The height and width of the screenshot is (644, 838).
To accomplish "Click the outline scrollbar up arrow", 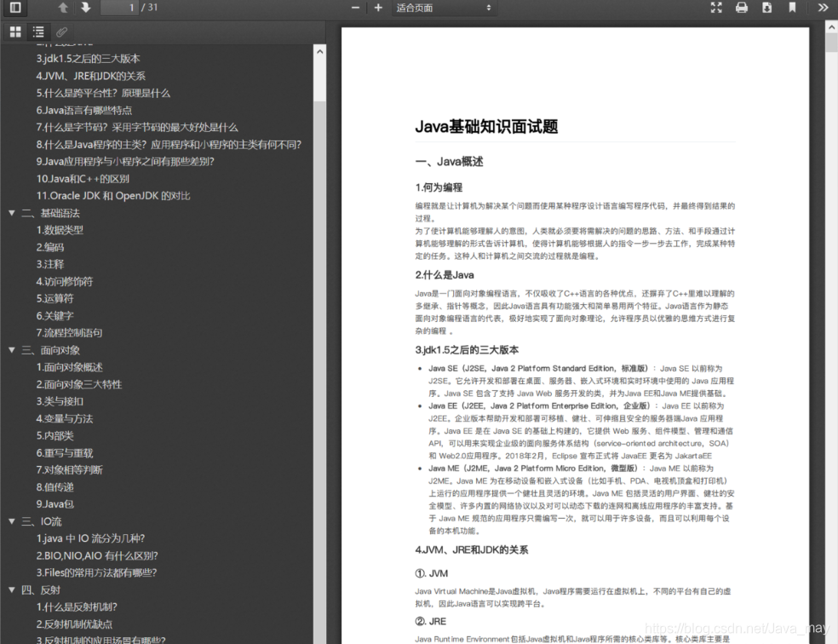I will click(x=319, y=51).
